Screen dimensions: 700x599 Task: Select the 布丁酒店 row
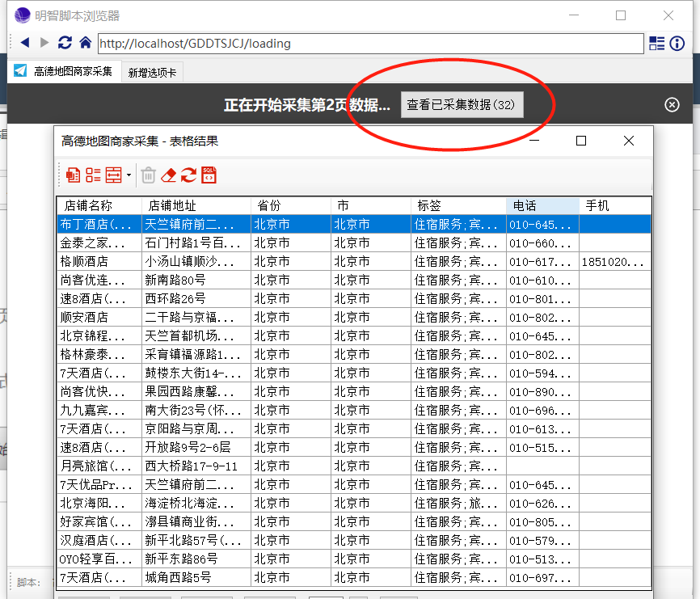(354, 224)
